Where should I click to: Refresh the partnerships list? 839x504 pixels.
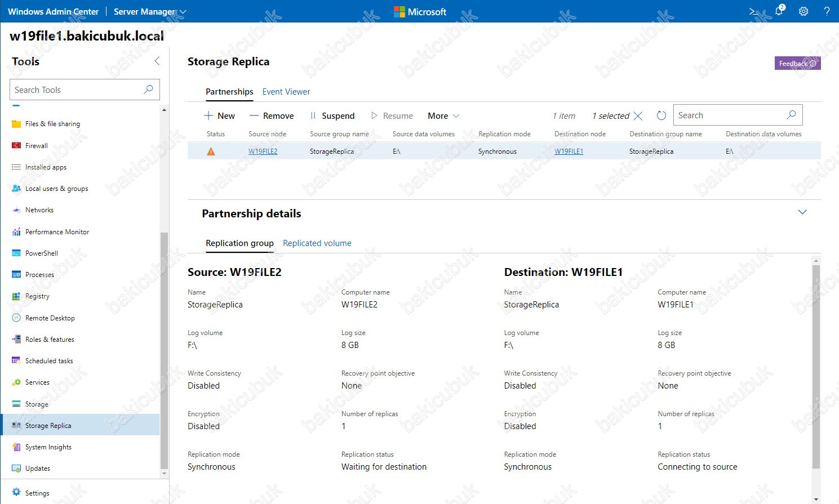point(662,115)
